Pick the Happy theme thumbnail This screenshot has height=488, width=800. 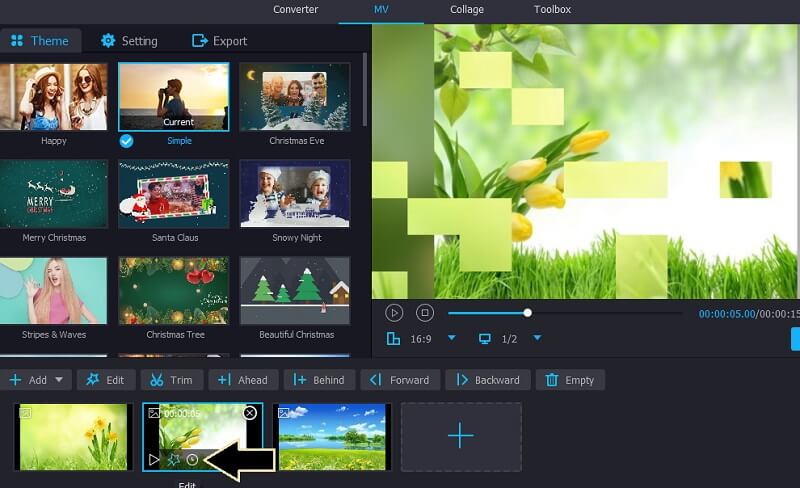coord(53,97)
